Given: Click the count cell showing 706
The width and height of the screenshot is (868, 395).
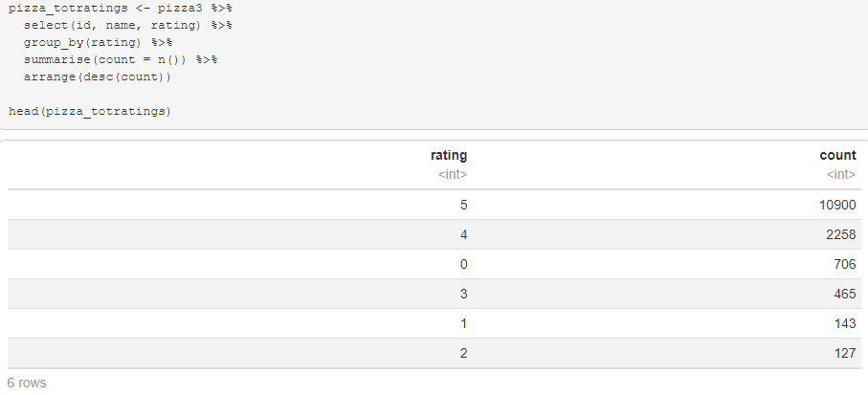Looking at the screenshot, I should (x=843, y=264).
